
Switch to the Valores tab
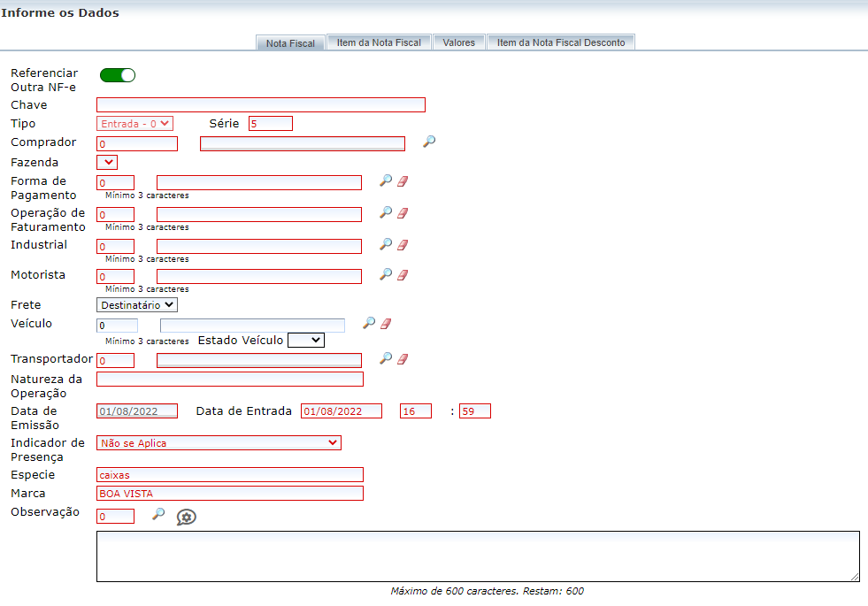(x=458, y=41)
